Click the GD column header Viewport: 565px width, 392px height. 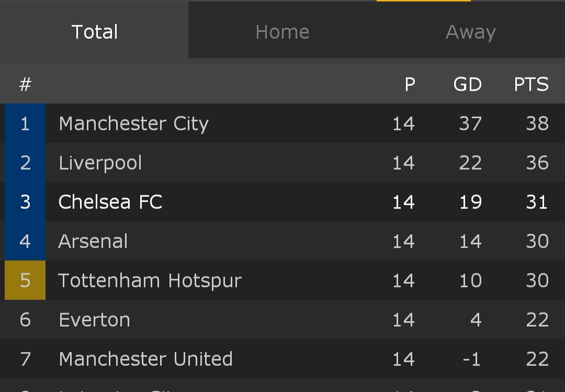[467, 84]
